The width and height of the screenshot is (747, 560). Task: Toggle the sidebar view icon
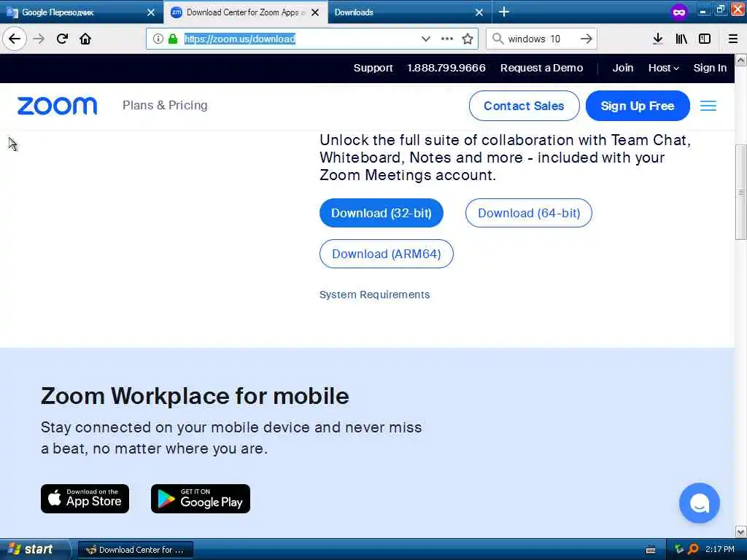coord(705,39)
